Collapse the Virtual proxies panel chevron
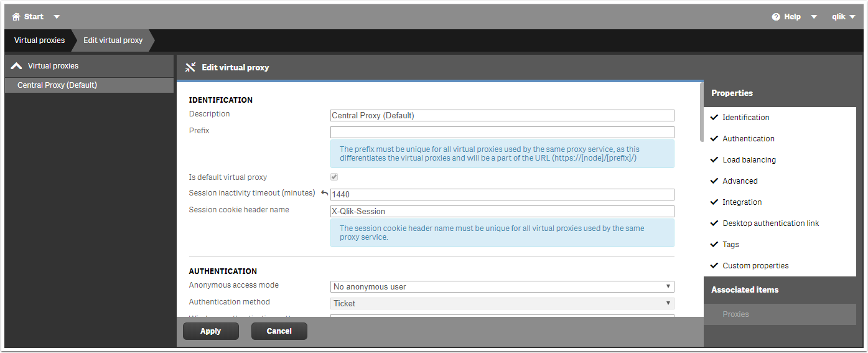 [17, 66]
